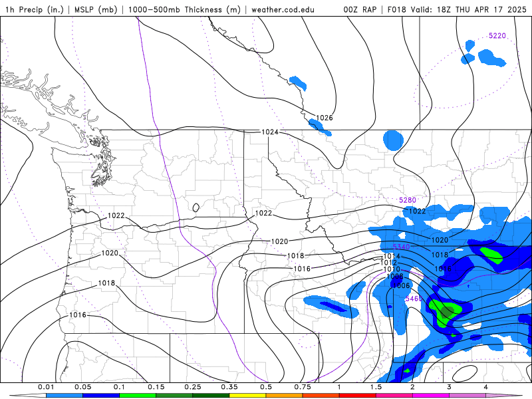
Task: Pick the yellow legend swatch
Action: [247, 396]
